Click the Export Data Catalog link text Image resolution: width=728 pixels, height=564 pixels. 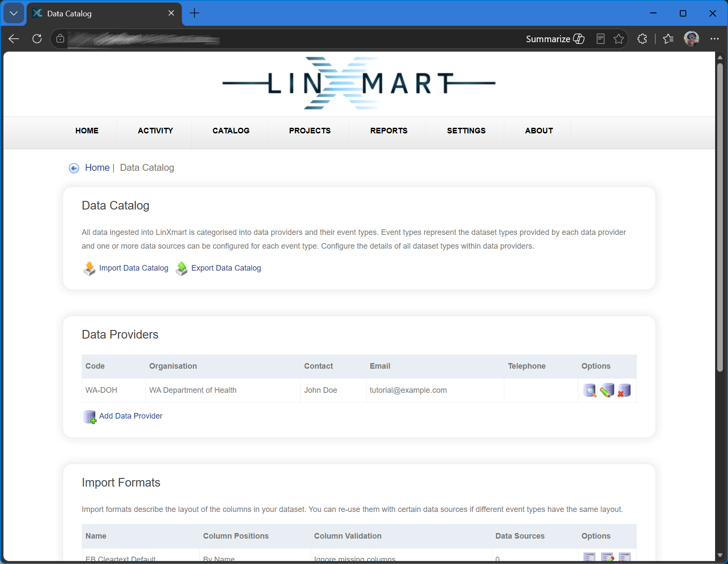click(226, 268)
